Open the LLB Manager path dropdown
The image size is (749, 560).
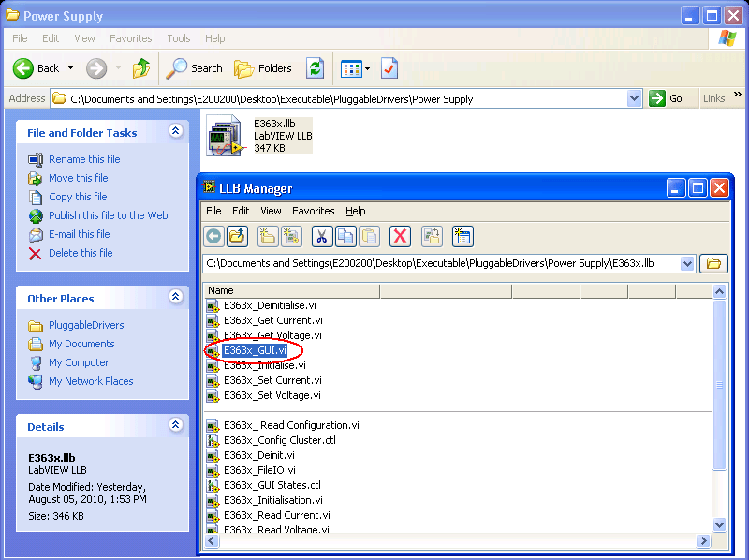pos(687,263)
